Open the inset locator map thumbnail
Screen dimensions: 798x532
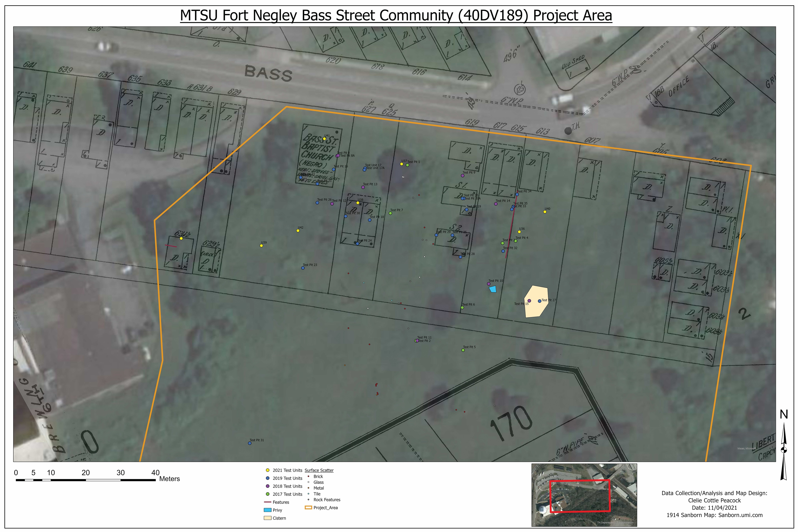coord(584,495)
